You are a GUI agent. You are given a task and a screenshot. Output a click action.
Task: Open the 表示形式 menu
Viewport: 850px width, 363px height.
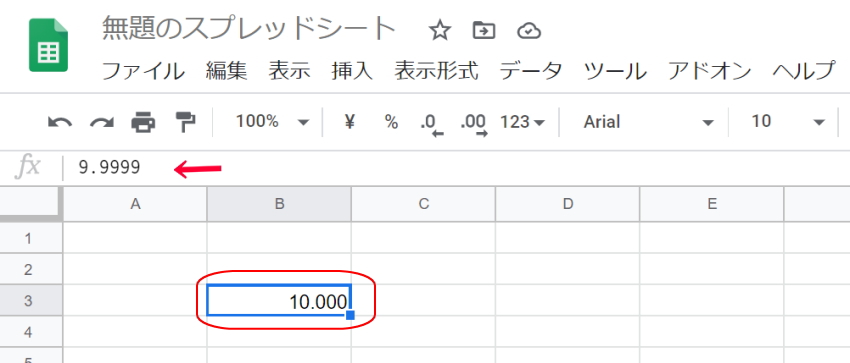click(x=436, y=70)
